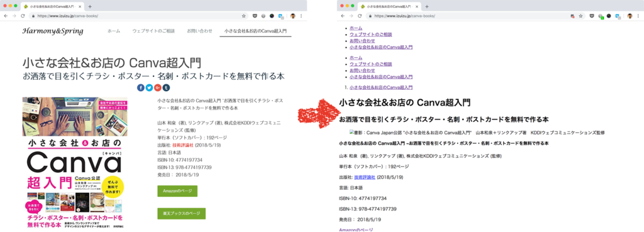Reload the page in the left browser window

(23, 16)
